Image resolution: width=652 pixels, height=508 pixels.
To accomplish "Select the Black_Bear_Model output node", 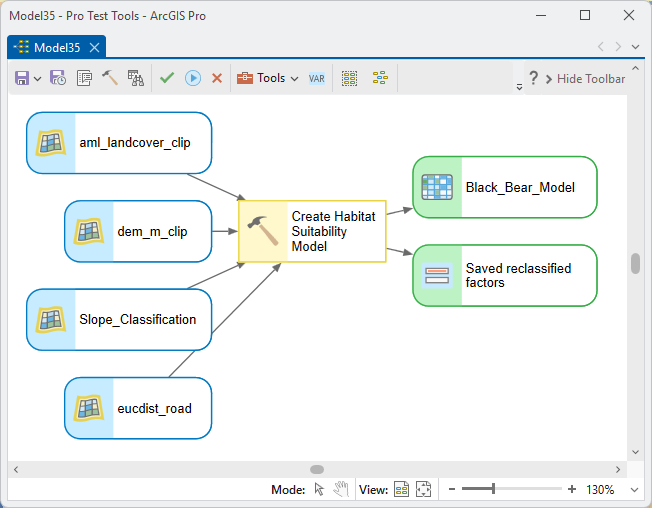I will point(505,187).
